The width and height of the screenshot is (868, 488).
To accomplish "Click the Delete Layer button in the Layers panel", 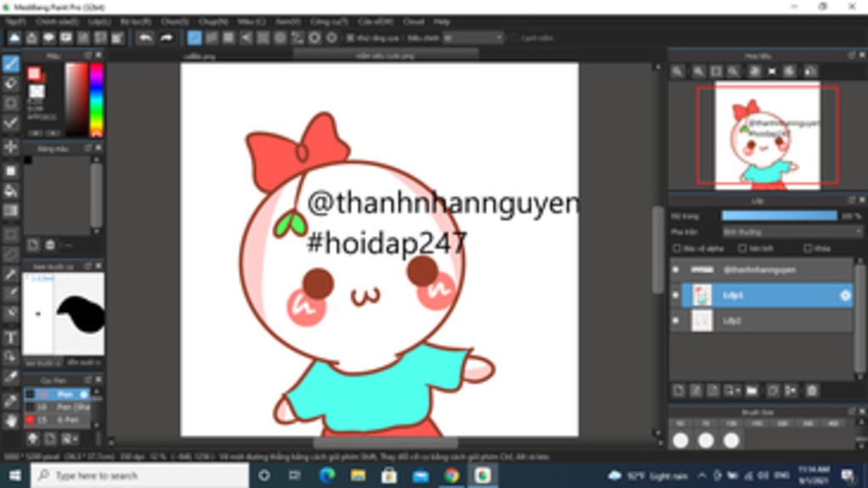I will coord(811,391).
